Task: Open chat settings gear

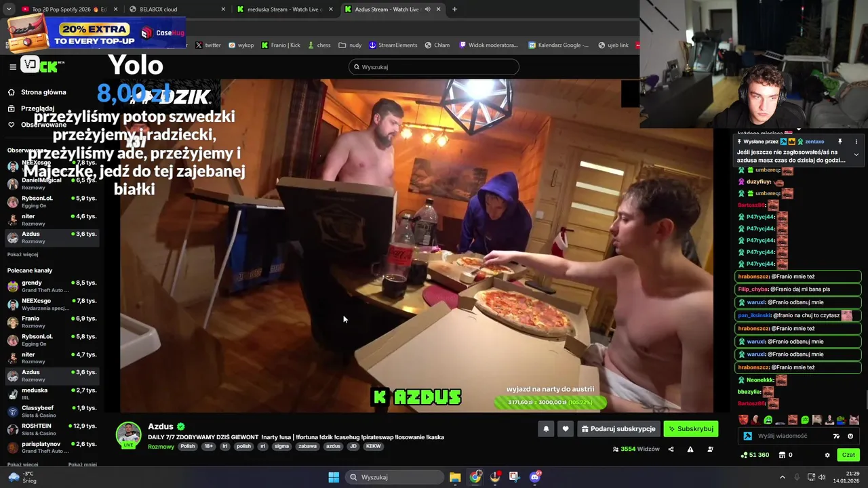Action: 827,455
